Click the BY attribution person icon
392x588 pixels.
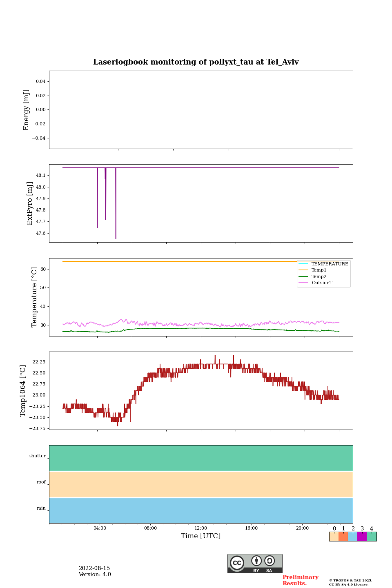pyautogui.click(x=256, y=561)
